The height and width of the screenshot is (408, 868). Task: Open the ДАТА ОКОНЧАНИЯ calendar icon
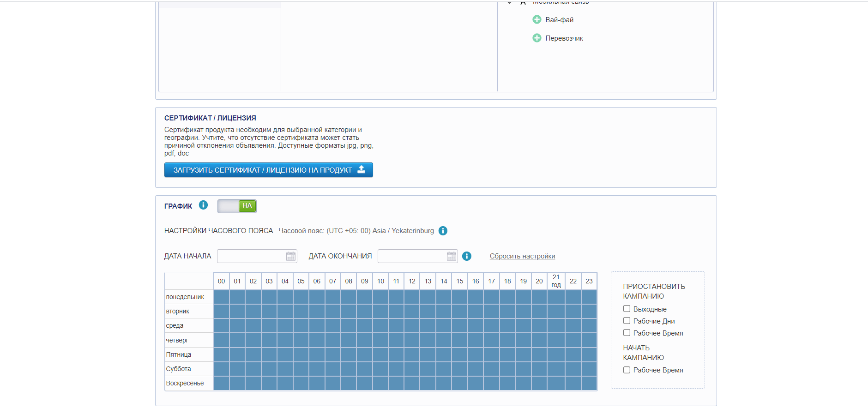pyautogui.click(x=451, y=256)
